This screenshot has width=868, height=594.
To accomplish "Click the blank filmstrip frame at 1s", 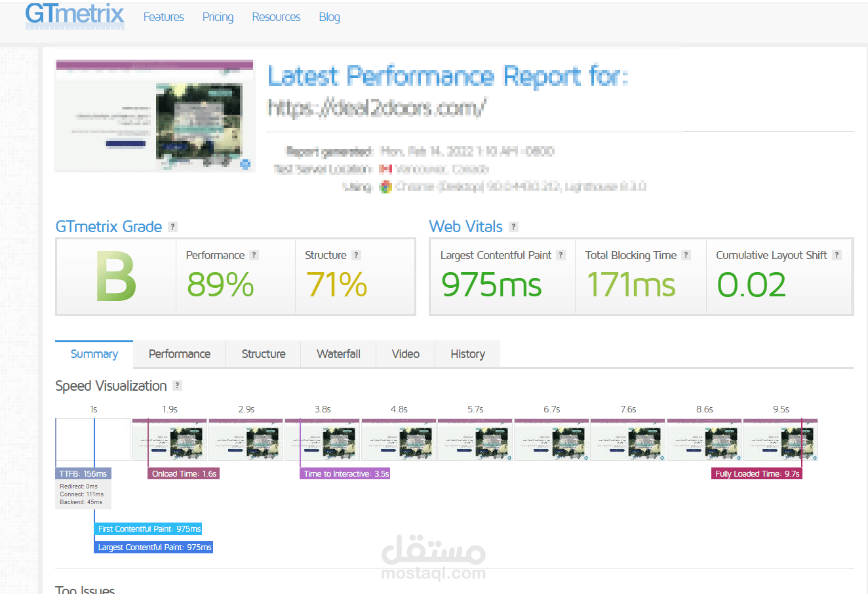I will click(93, 440).
